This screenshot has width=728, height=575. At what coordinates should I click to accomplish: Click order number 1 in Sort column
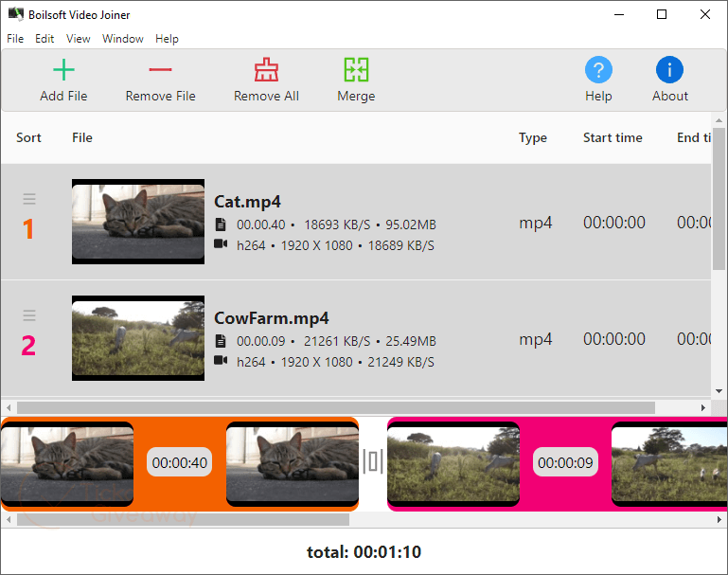click(x=28, y=229)
